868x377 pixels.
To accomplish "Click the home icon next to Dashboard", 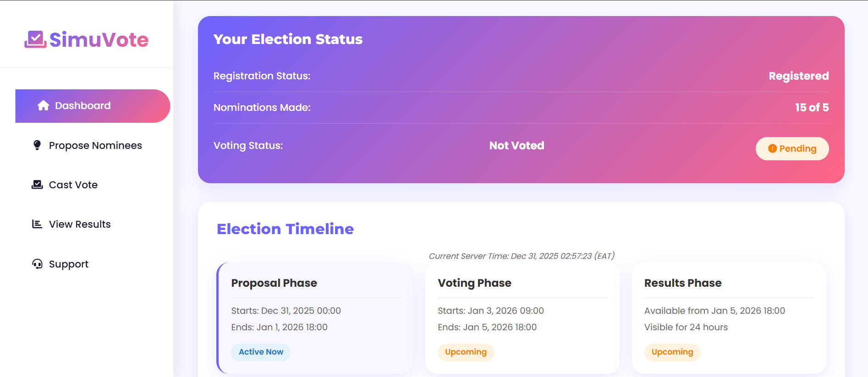I will point(44,105).
